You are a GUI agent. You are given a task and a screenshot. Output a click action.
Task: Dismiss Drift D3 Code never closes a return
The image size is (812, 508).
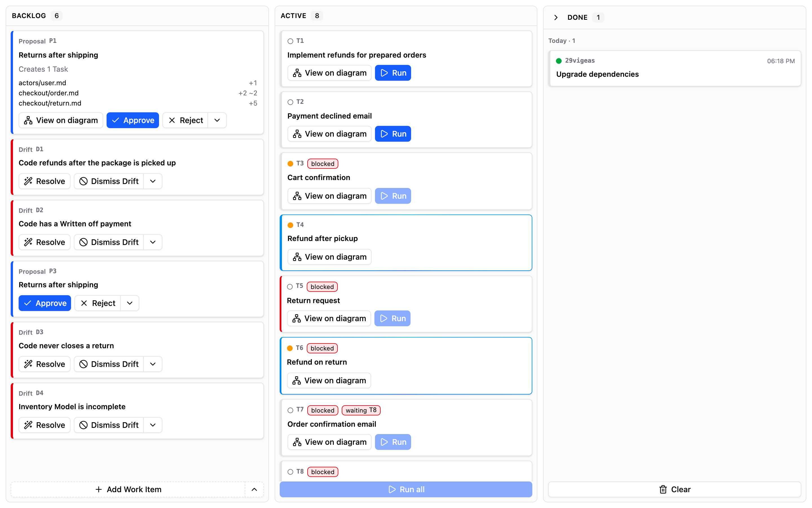pos(109,364)
